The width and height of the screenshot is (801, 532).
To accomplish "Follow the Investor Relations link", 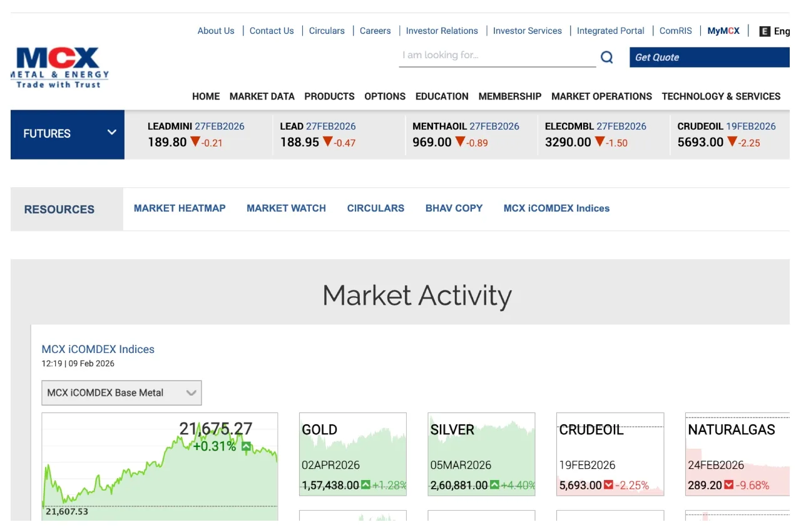I will point(442,31).
